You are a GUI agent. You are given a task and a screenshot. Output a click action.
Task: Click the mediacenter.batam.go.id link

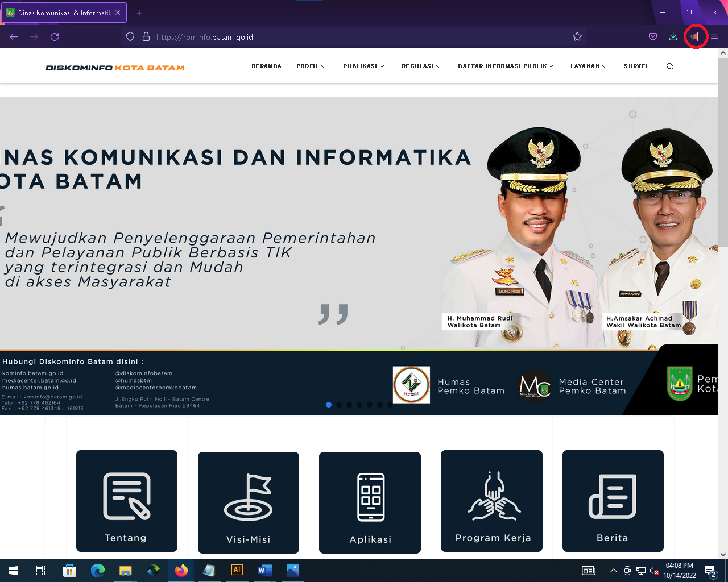39,380
